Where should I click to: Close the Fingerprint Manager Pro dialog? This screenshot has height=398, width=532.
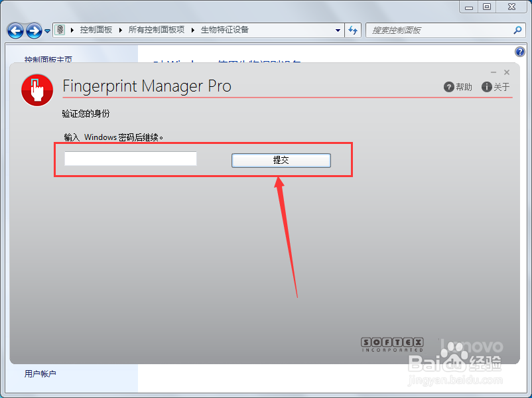507,72
